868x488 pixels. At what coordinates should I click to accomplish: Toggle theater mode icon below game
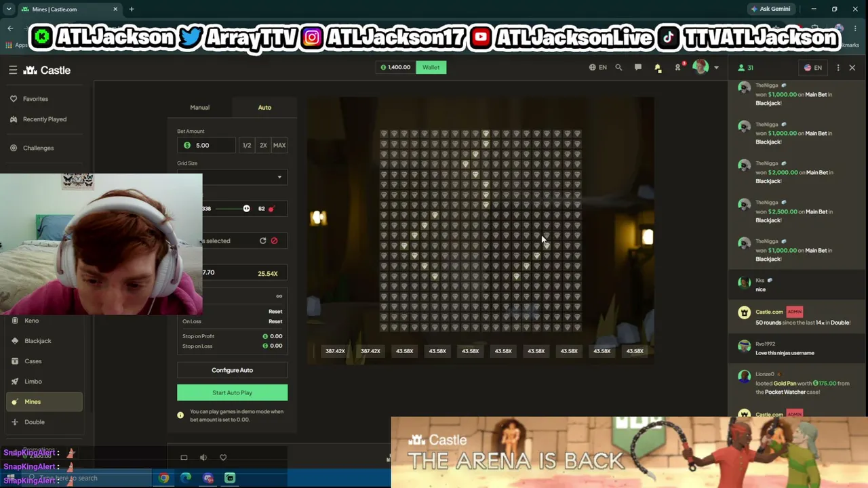(x=184, y=457)
